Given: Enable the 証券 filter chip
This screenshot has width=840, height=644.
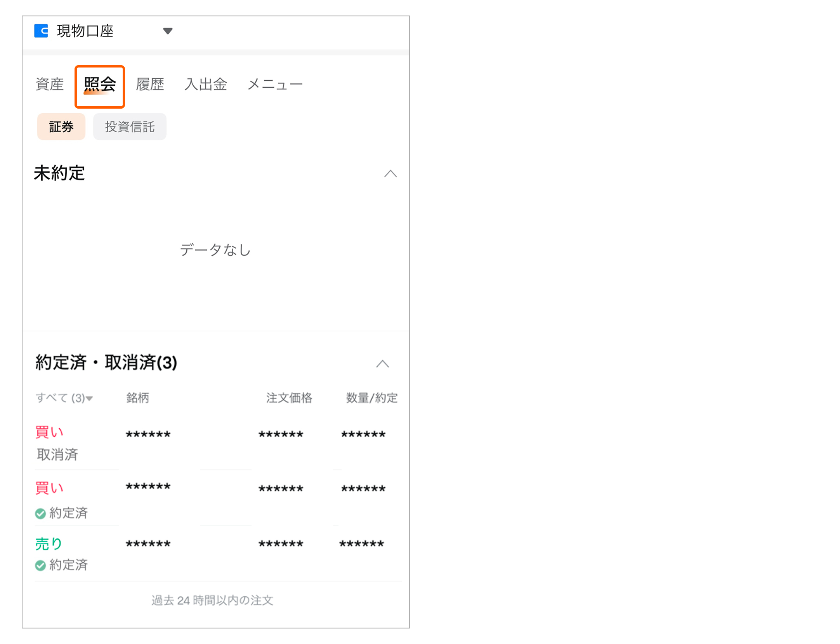Looking at the screenshot, I should [x=61, y=126].
